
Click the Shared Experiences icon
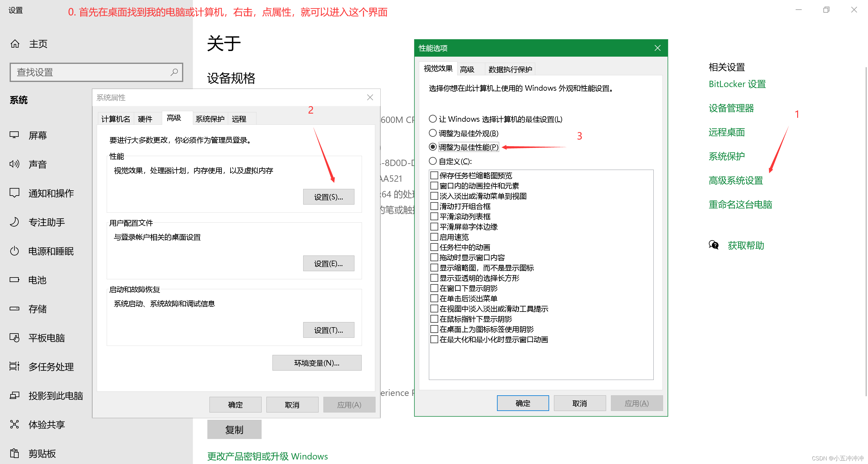14,424
